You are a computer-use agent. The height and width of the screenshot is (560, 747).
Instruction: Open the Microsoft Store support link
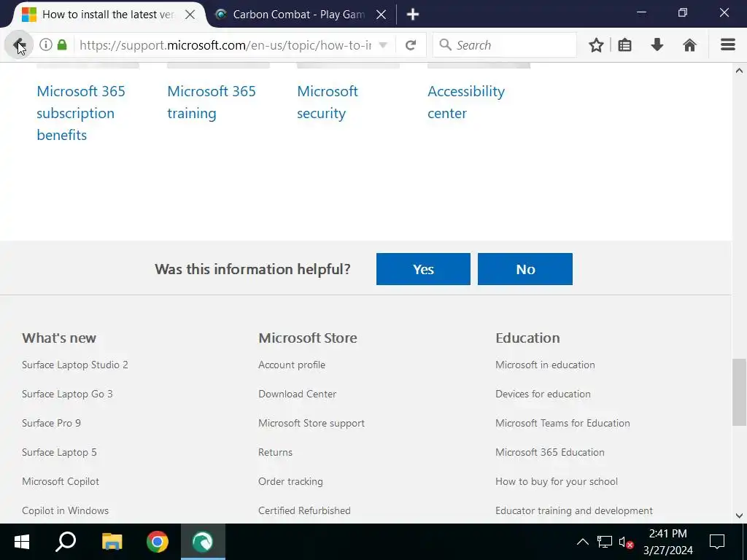click(311, 423)
